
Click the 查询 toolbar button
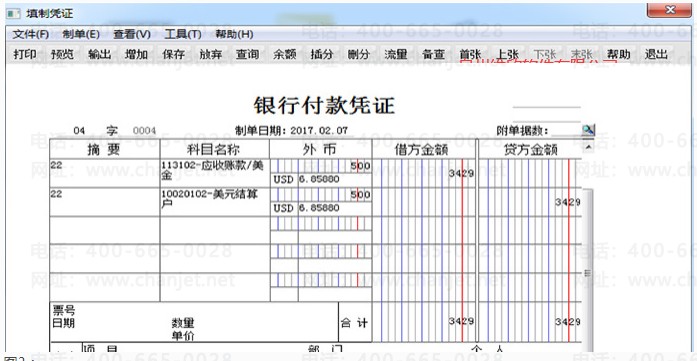(x=247, y=54)
